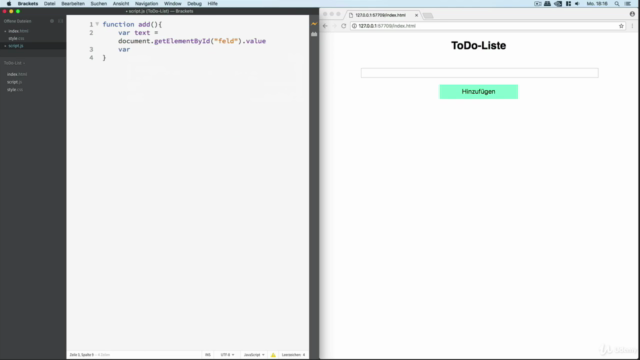640x360 pixels.
Task: View site information icon in address bar
Action: click(x=354, y=26)
